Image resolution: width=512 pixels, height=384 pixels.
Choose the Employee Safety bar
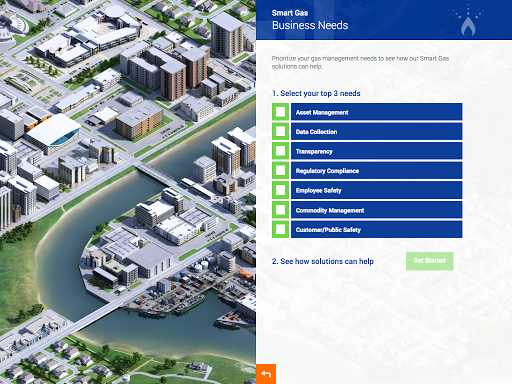(377, 190)
